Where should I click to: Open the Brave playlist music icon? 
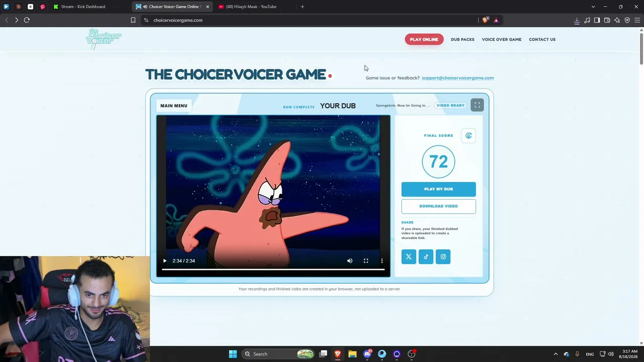[587, 20]
